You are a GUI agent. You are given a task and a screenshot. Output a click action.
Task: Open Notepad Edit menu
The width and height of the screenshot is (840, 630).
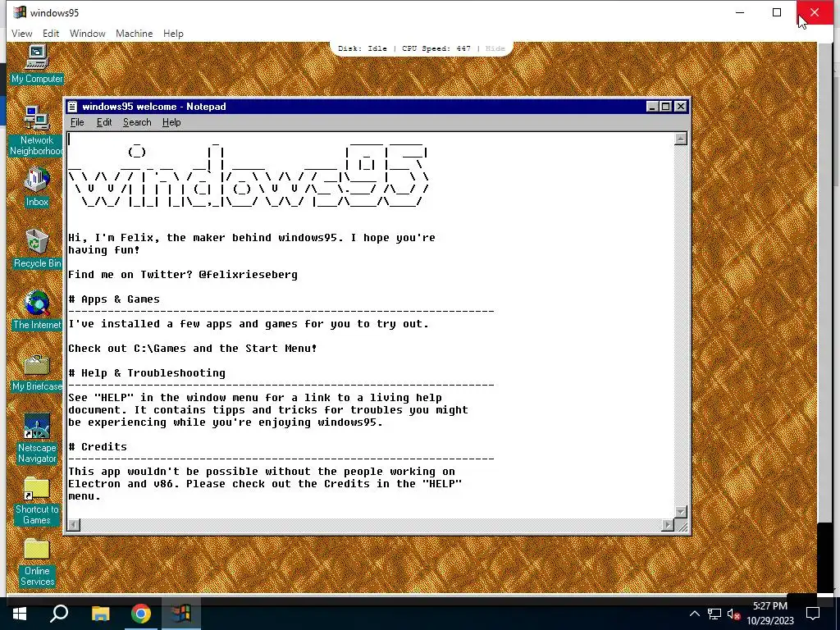click(104, 122)
